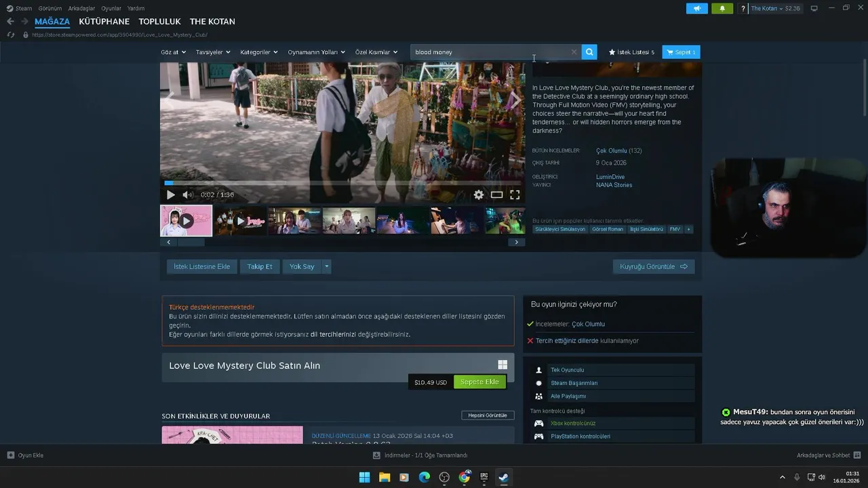
Task: Click the Yok Say button
Action: point(302,266)
